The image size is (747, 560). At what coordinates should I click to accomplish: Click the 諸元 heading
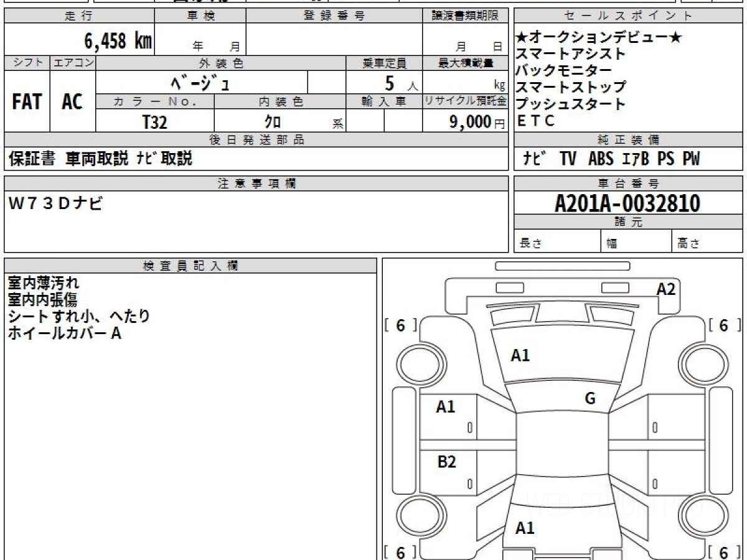[628, 222]
